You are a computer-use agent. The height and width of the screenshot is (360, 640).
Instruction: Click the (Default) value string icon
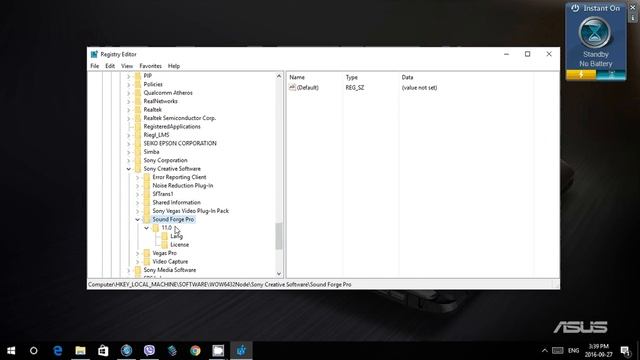pos(292,87)
